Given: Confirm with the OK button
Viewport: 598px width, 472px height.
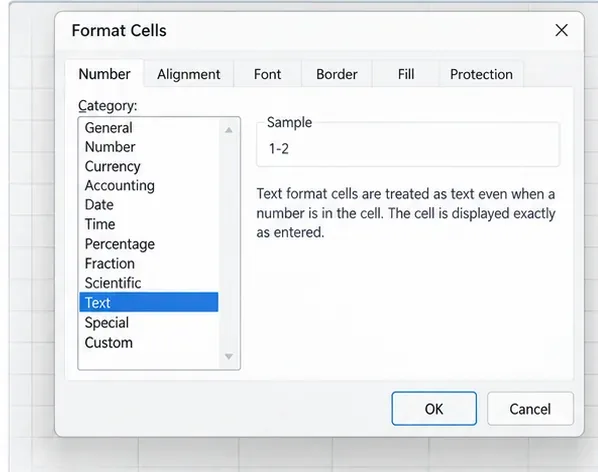Looking at the screenshot, I should tap(434, 409).
